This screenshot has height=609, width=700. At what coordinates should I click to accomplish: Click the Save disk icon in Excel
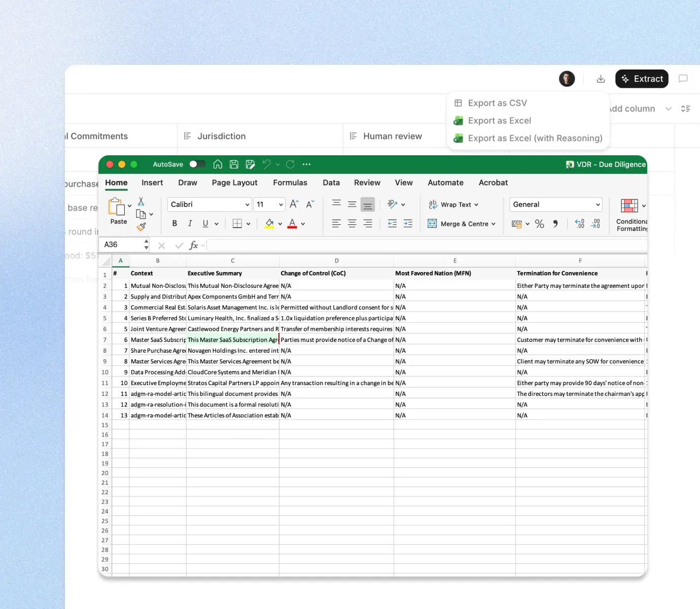pos(234,164)
